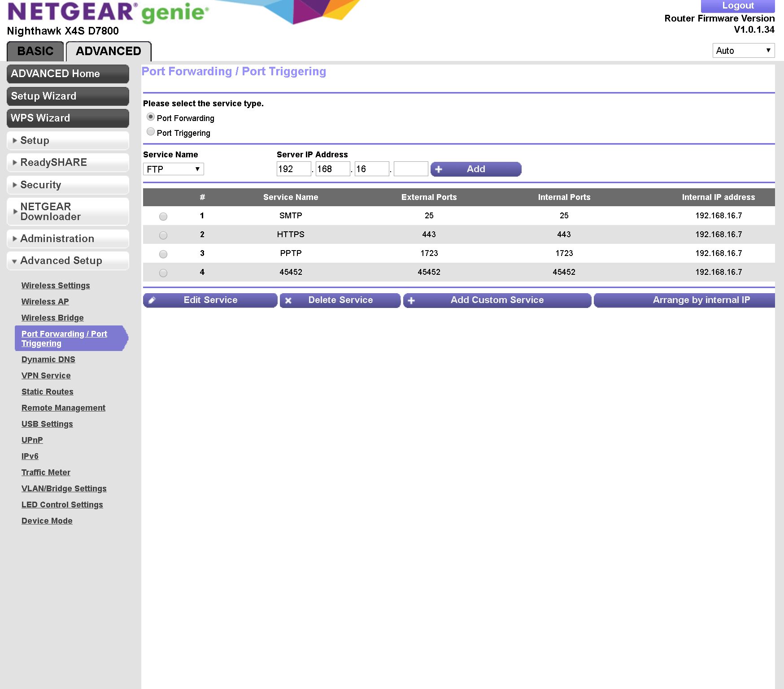This screenshot has width=784, height=689.
Task: Click the Add button with plus icon
Action: [x=476, y=169]
